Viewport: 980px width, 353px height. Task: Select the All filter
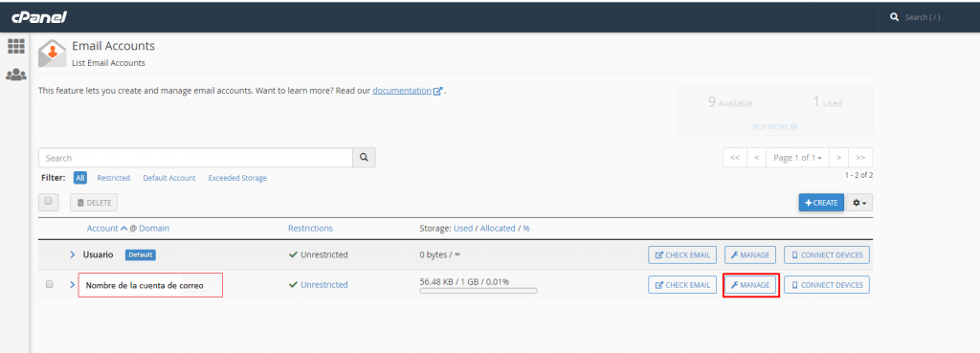[80, 178]
